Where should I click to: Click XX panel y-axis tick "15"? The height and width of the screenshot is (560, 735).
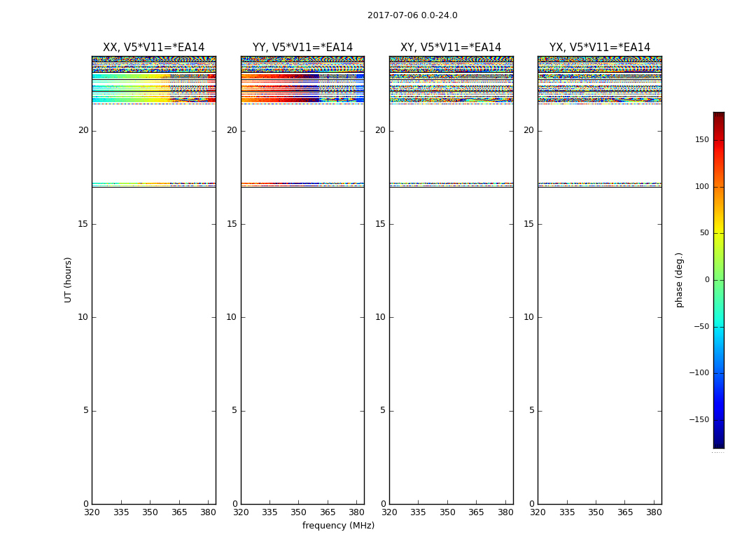pos(83,224)
